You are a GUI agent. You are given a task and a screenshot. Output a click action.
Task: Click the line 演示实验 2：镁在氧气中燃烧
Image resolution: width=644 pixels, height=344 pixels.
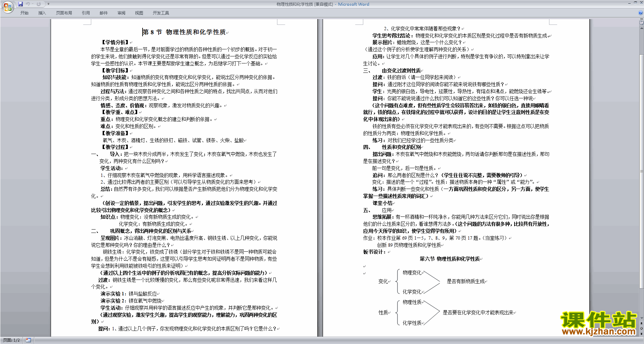pos(131,301)
